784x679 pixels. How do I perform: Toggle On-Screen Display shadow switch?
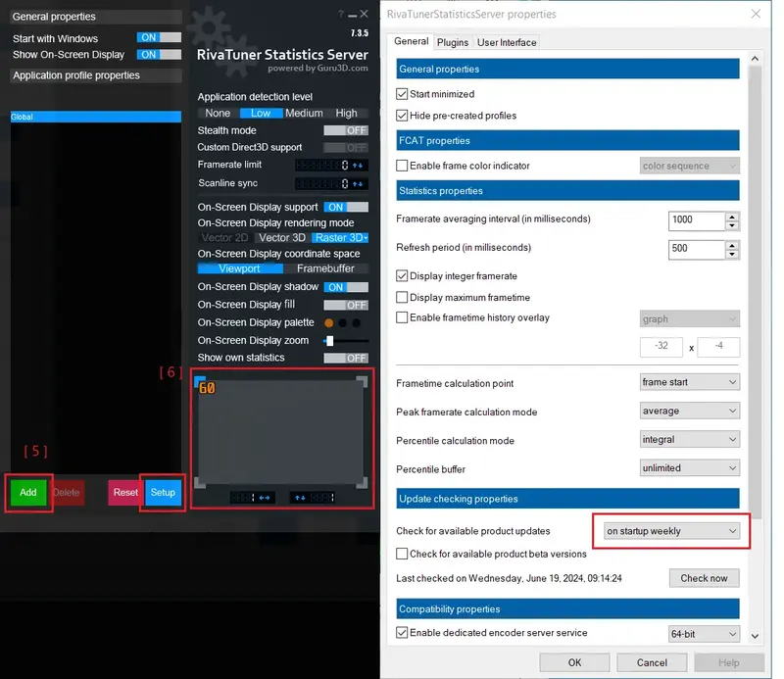(346, 287)
